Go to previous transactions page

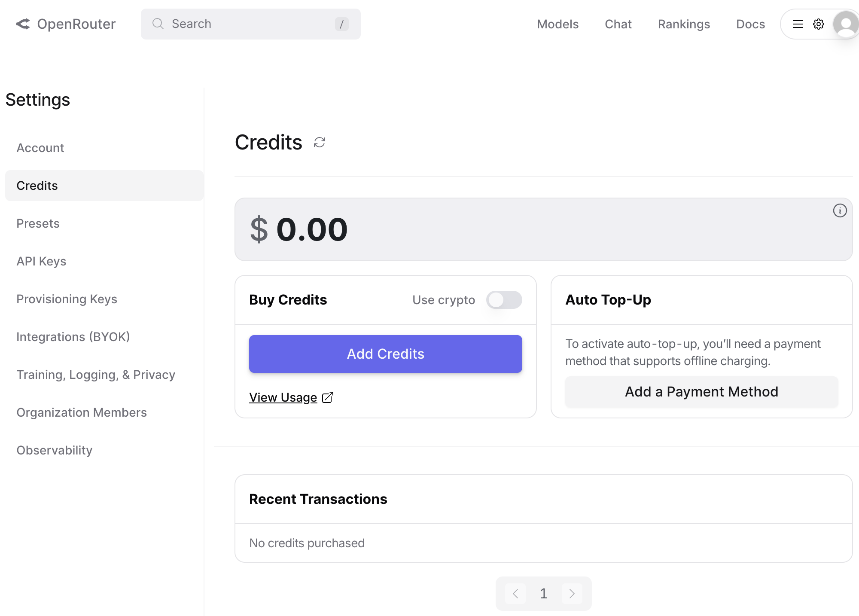[x=515, y=594]
